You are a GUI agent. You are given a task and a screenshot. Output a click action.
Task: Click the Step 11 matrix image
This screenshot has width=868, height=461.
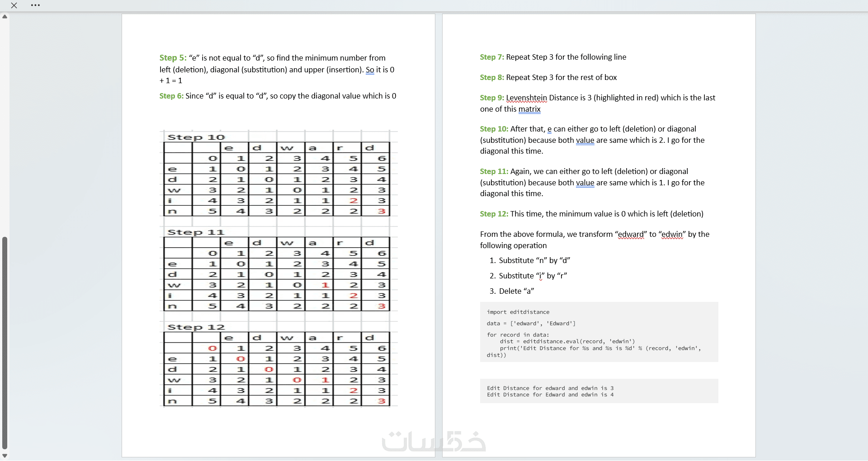[278, 269]
